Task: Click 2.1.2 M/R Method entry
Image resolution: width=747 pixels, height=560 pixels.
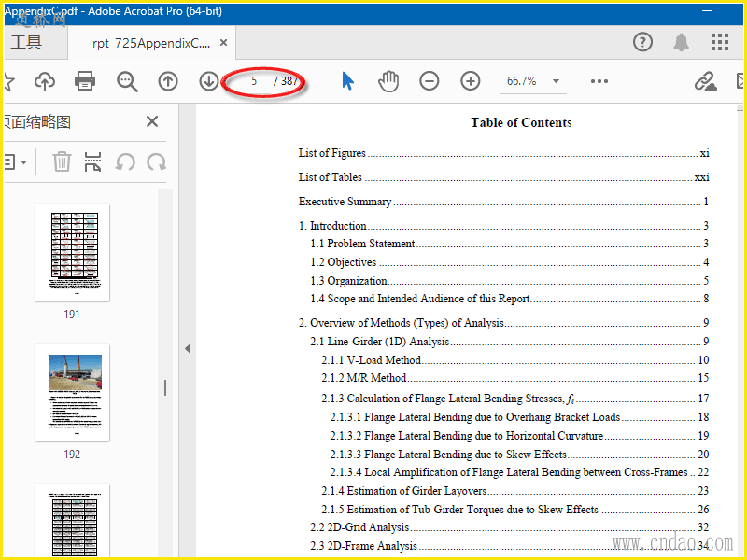Action: pos(515,378)
